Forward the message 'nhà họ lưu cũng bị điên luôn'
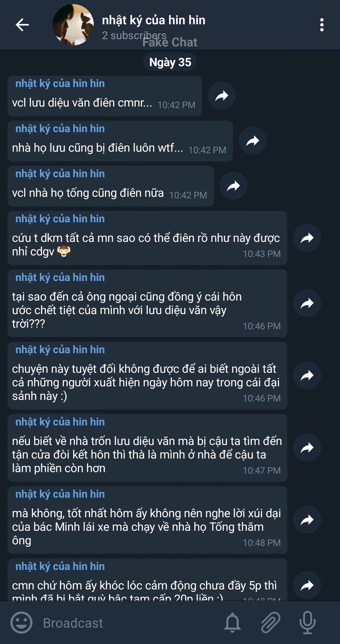 pyautogui.click(x=253, y=141)
